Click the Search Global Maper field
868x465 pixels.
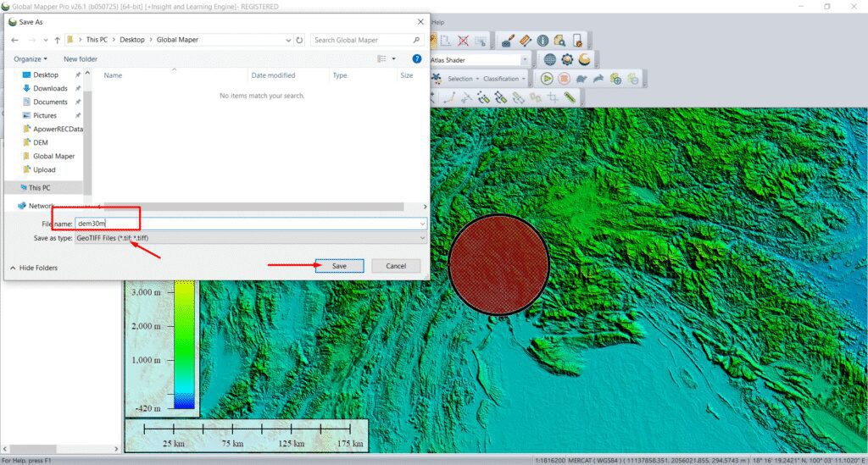click(x=367, y=40)
